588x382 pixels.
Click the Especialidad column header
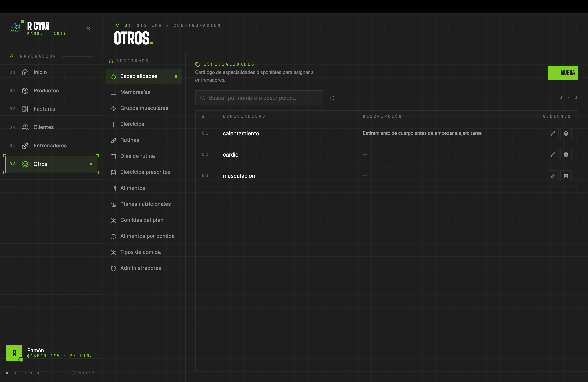pyautogui.click(x=244, y=116)
